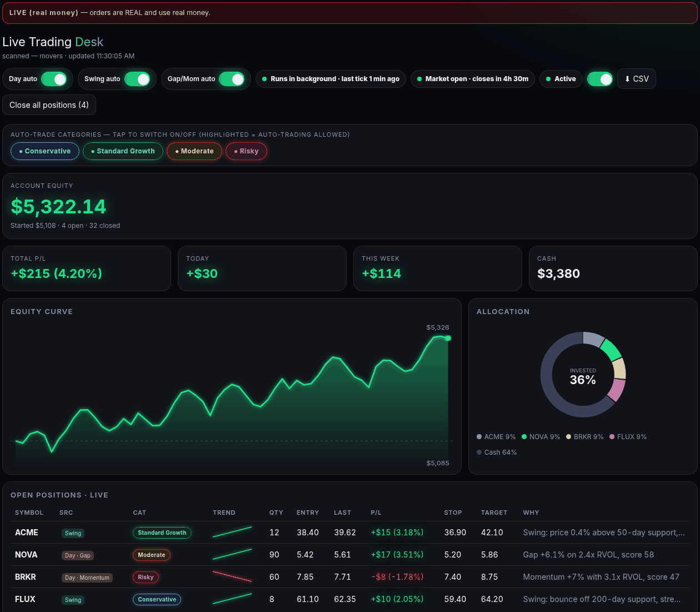Toggle the Gap/Mom auto switch
This screenshot has height=612, width=700.
click(232, 79)
